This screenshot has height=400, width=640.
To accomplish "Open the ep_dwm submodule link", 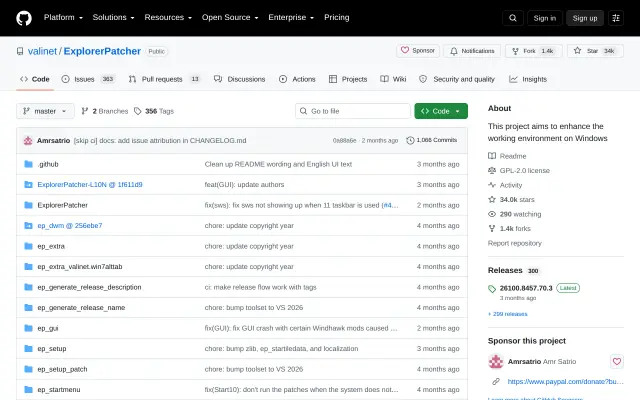I will coord(70,225).
